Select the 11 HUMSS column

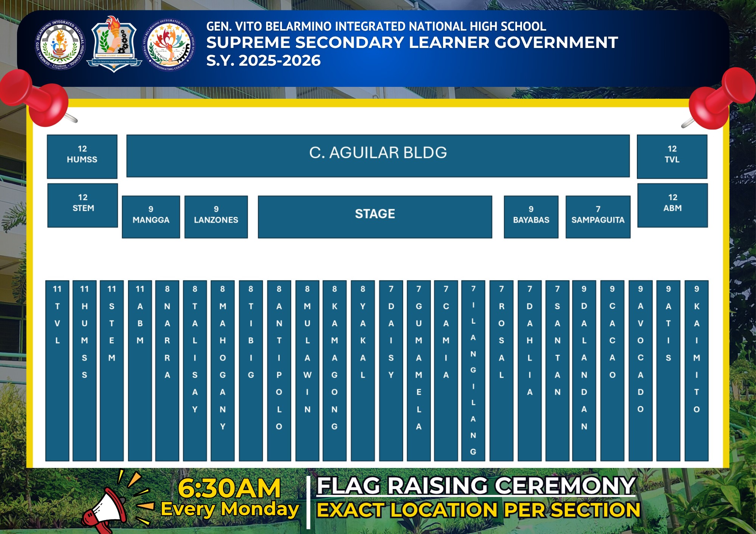[85, 370]
